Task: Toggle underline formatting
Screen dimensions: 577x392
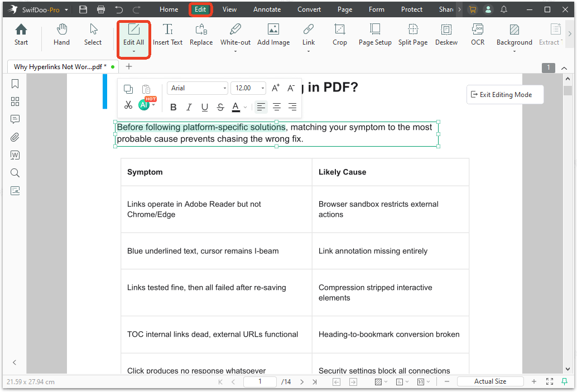Action: point(205,107)
